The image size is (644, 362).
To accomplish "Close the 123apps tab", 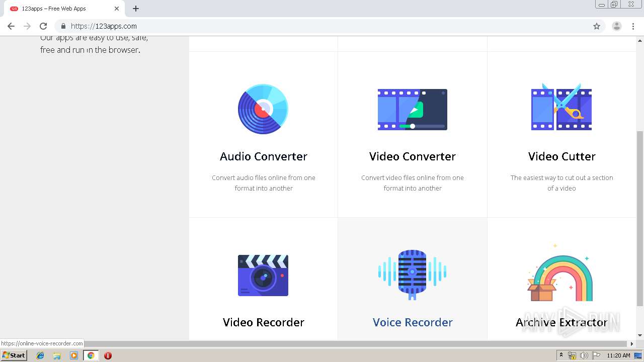I will pos(117,9).
